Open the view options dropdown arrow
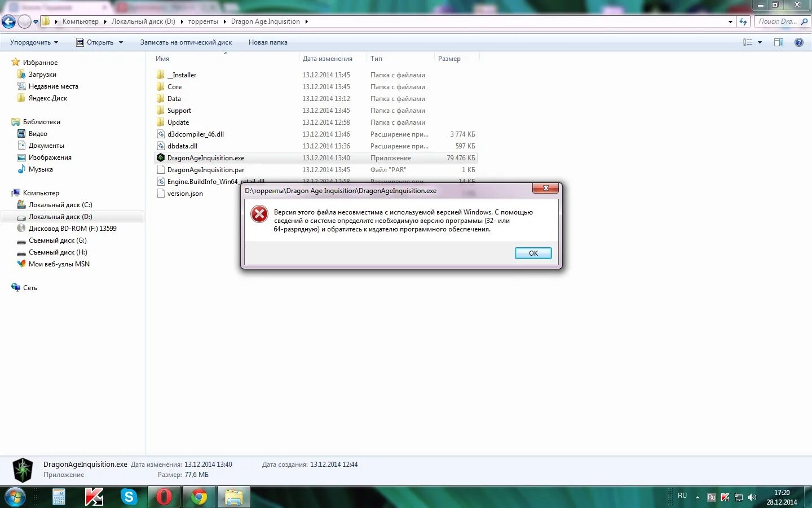Screen dimensions: 812x508 (760, 42)
